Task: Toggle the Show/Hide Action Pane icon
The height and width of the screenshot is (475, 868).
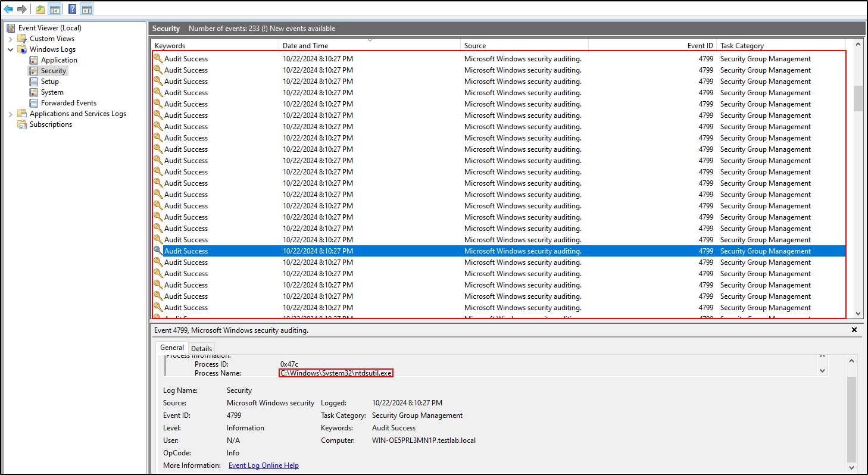Action: (86, 9)
